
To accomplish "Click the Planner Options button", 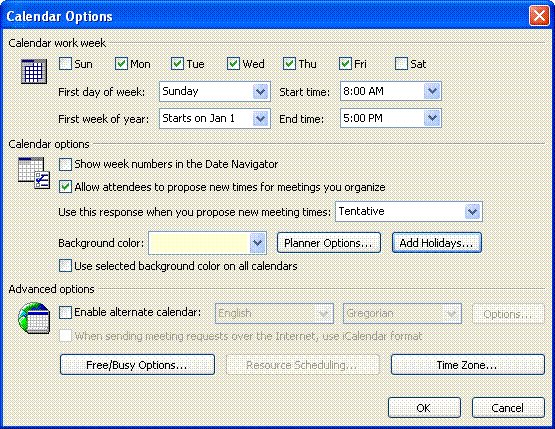I will (x=329, y=243).
